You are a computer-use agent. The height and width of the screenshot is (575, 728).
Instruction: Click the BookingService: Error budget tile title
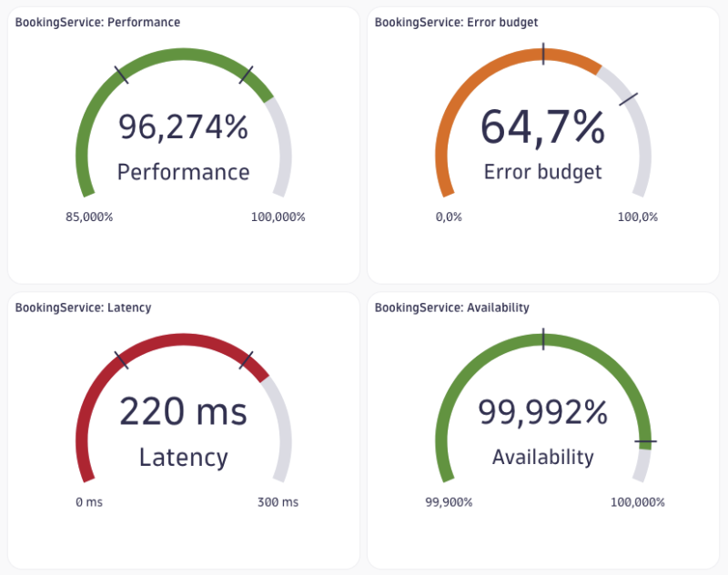(x=456, y=22)
